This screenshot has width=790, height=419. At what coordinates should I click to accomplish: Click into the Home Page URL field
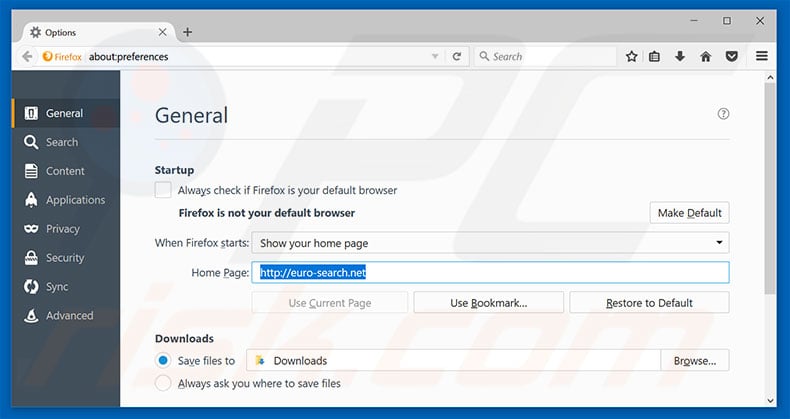(x=490, y=272)
